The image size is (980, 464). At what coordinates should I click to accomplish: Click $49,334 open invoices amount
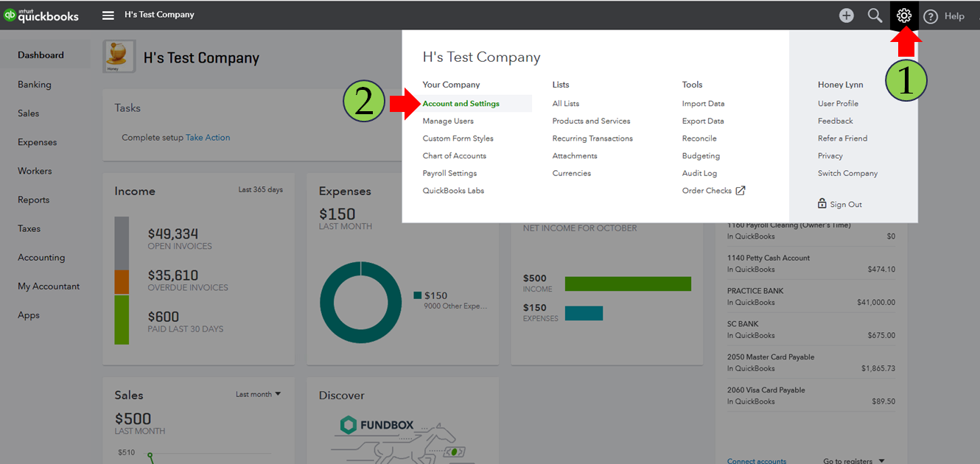click(x=173, y=234)
